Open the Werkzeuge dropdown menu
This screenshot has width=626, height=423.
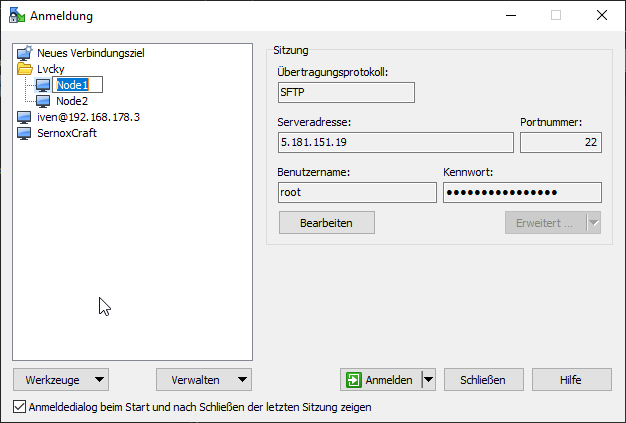click(x=61, y=380)
